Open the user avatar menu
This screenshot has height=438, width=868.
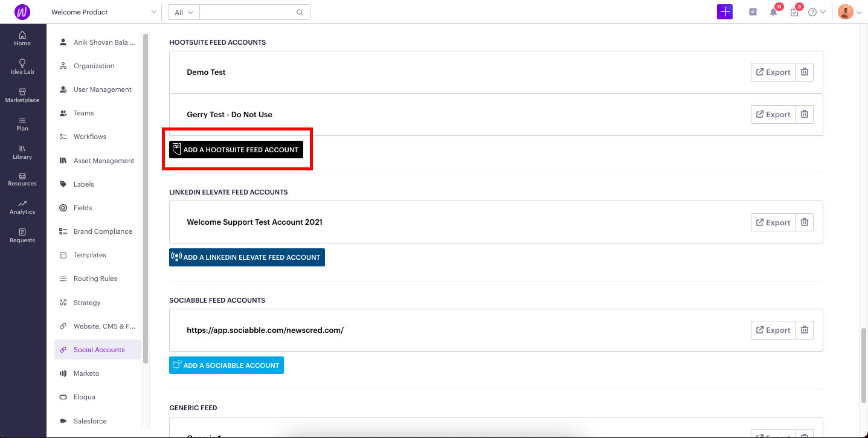coord(849,12)
